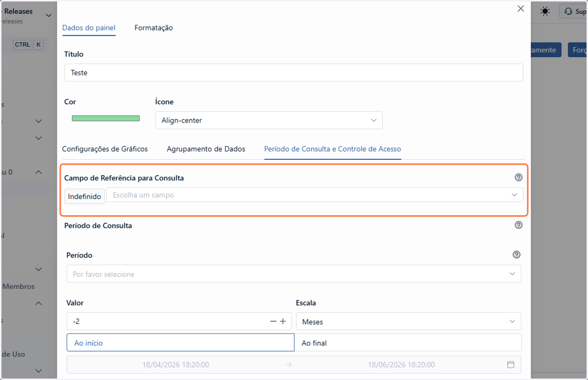
Task: Open Configurações de Gráficos tab
Action: point(105,149)
